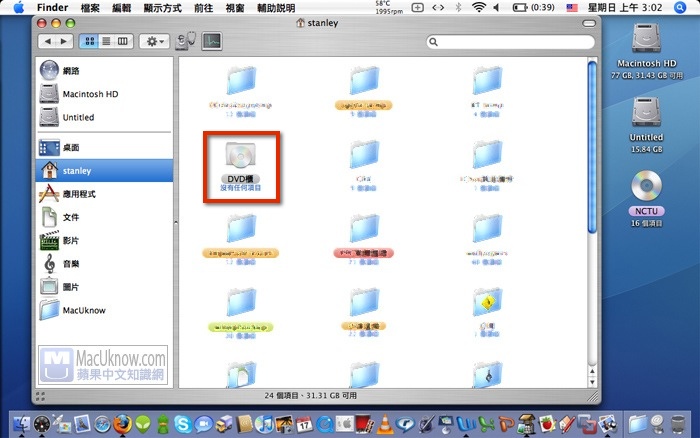Open Firefox from the Dock
This screenshot has height=438, width=700.
coord(122,424)
